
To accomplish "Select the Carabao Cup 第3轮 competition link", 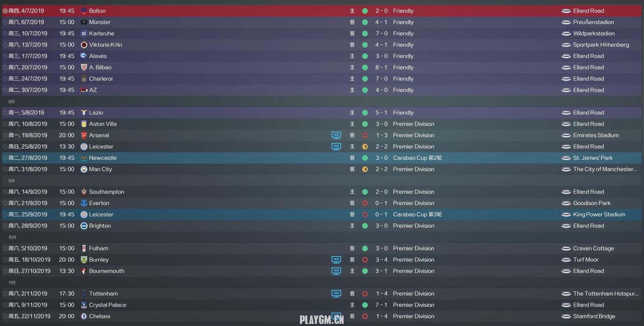I will pos(417,215).
